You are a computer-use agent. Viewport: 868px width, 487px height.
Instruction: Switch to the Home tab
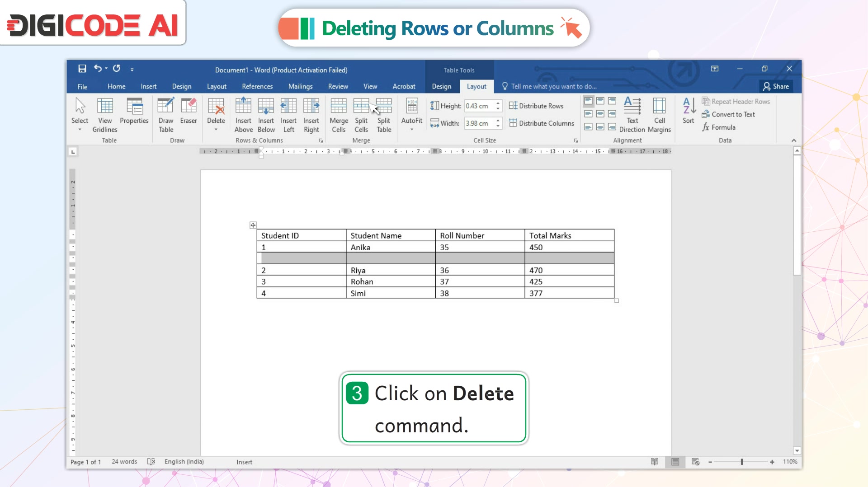(116, 86)
